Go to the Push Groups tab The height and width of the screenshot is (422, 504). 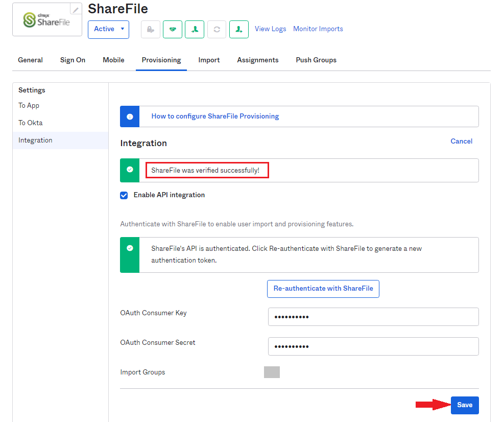(316, 60)
